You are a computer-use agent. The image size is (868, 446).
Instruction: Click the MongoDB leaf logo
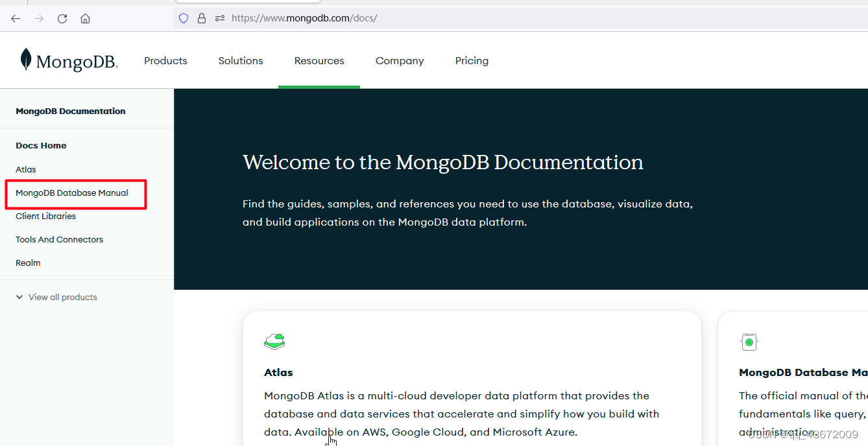(x=69, y=60)
